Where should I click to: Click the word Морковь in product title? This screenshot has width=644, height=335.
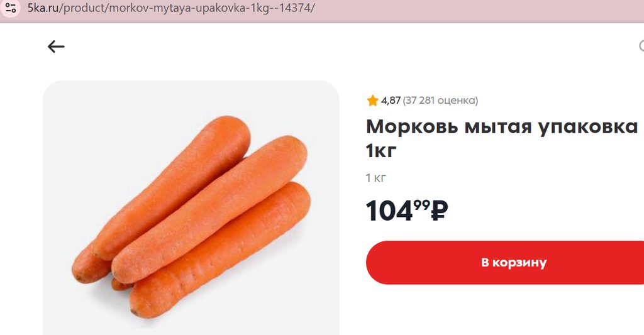click(x=412, y=126)
